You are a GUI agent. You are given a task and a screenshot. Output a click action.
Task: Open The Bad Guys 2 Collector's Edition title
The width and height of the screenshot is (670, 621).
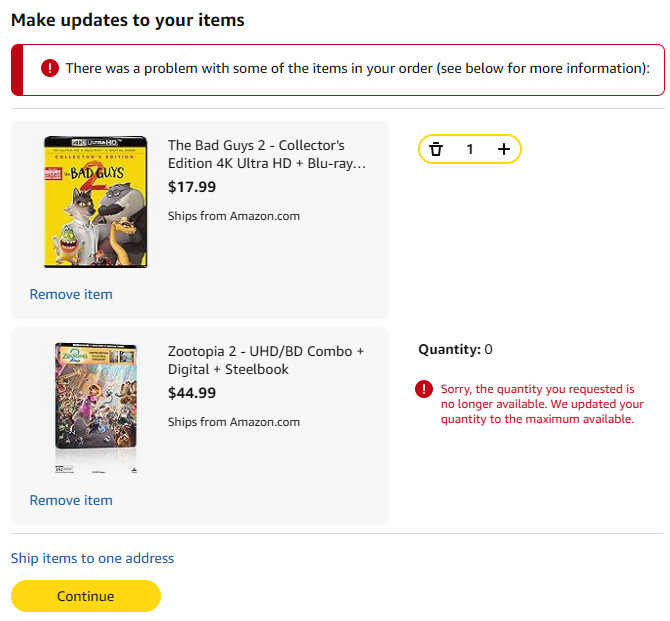click(266, 154)
